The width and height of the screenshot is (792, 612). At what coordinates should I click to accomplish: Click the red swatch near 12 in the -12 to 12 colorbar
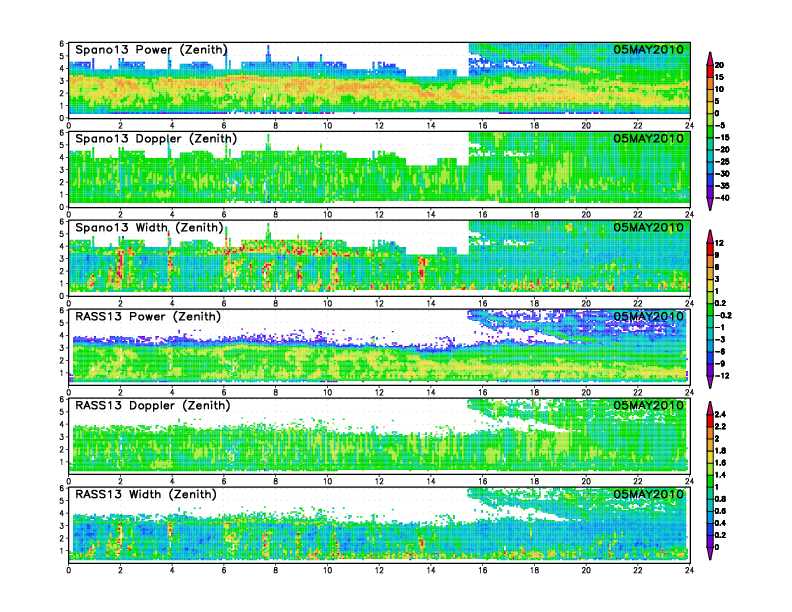pos(710,249)
